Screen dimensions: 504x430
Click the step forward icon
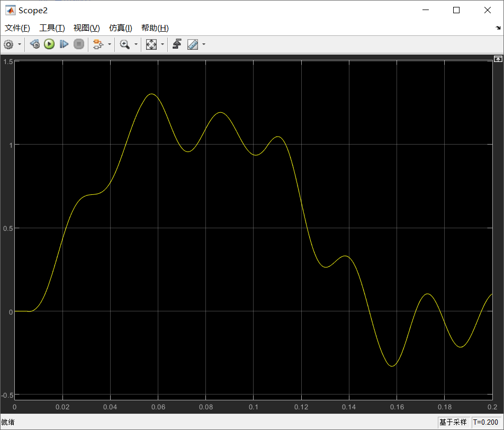point(64,44)
